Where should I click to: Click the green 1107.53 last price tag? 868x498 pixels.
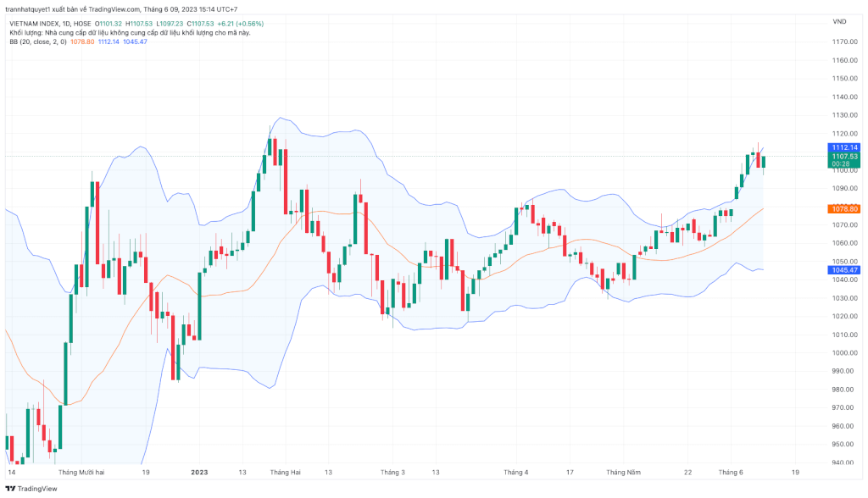844,157
